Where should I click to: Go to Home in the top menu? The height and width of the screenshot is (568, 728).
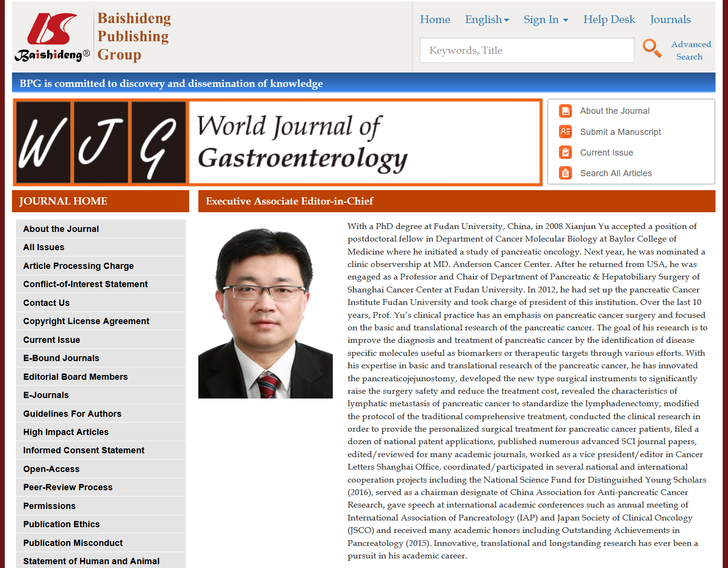435,20
